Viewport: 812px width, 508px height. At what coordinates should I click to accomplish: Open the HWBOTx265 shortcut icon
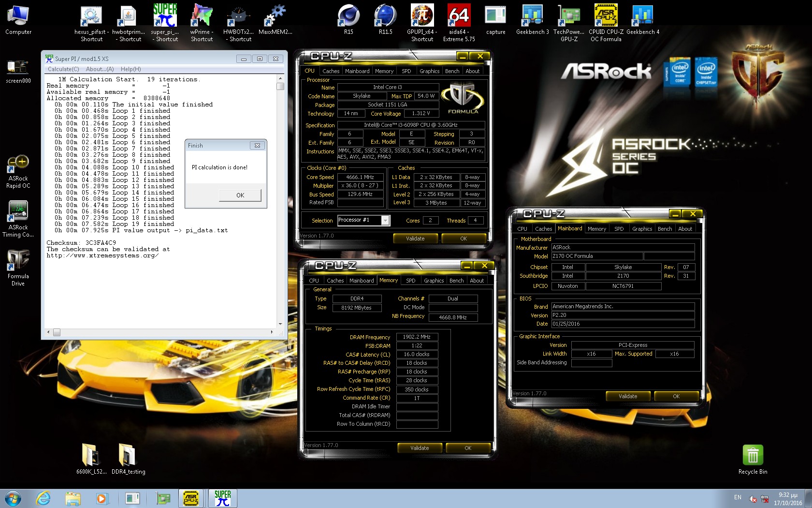238,23
